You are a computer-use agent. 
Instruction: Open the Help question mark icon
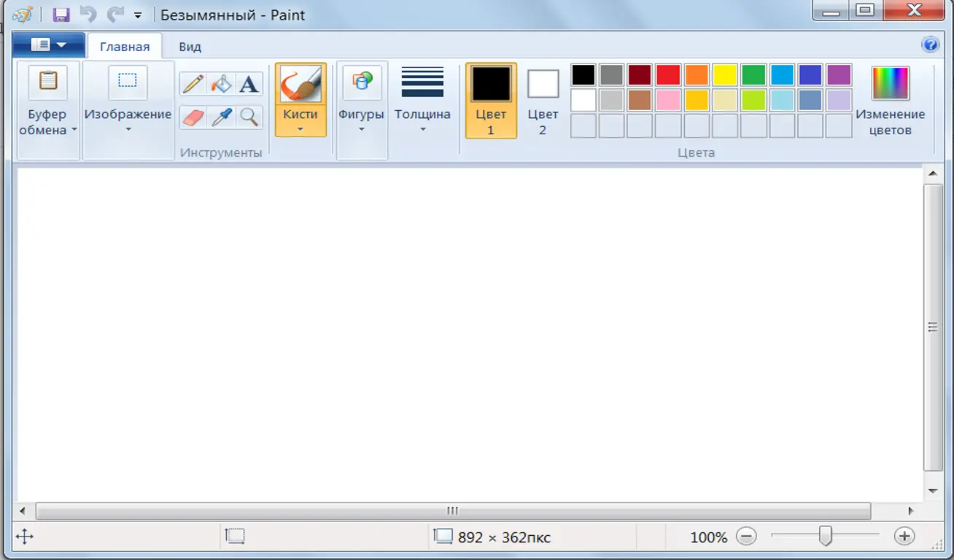click(931, 45)
